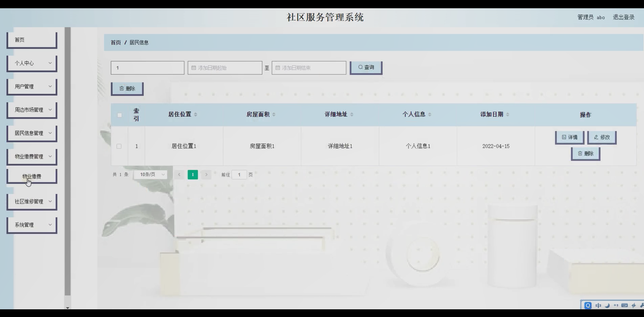Click the magnifier query button

(x=366, y=68)
